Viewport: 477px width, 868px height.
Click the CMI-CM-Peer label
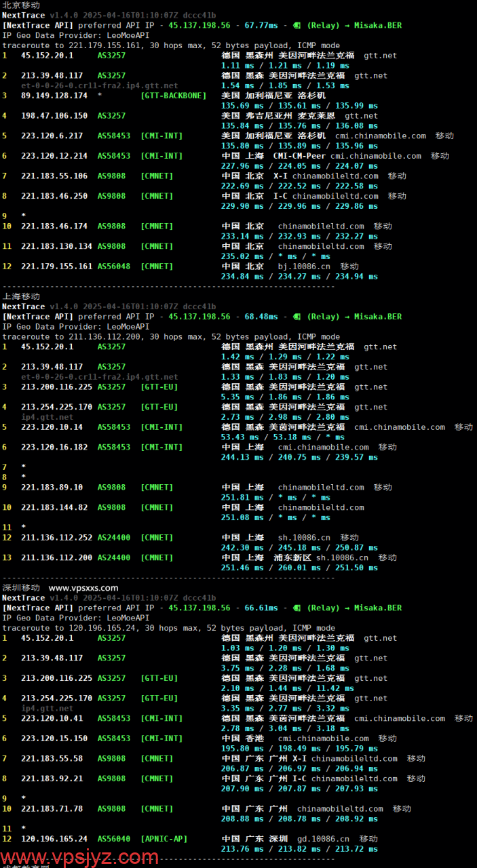[299, 156]
